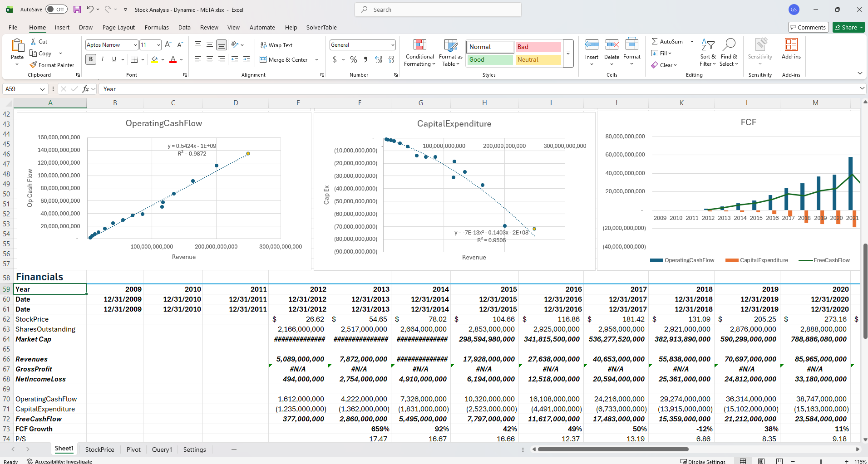Click the Search box in title bar
Viewport: 868px width, 464px height.
[x=438, y=10]
